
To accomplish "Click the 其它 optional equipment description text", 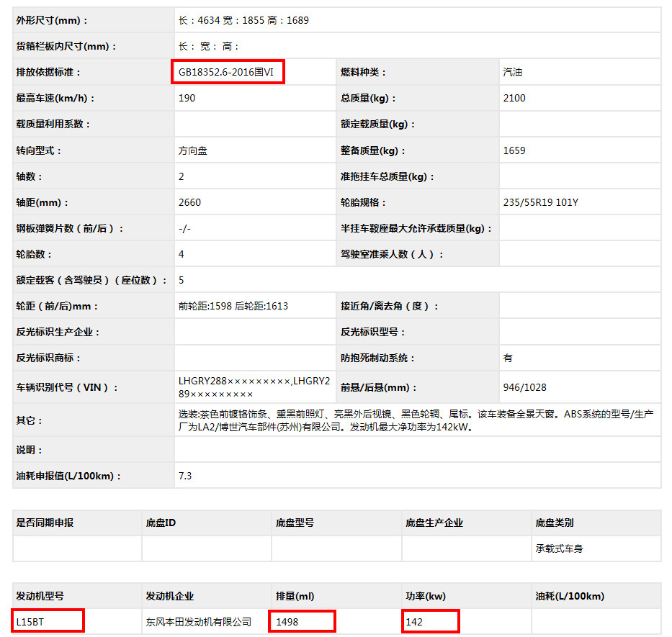I will (416, 420).
